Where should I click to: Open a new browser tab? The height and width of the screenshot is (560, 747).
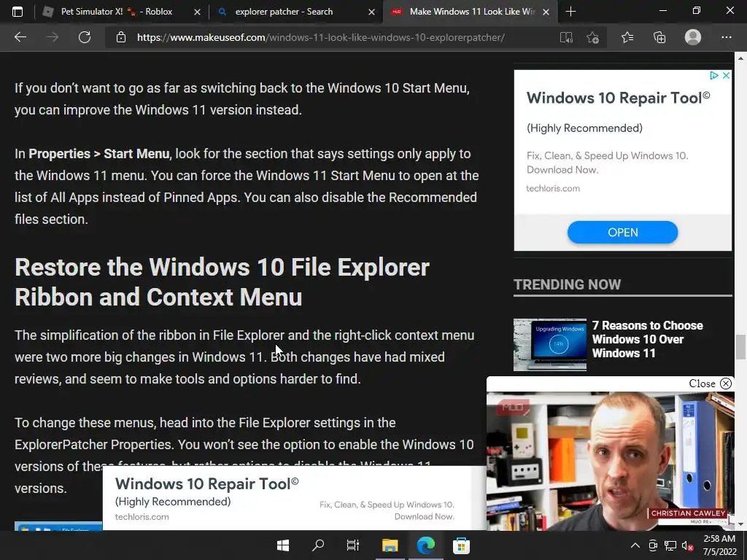tap(570, 12)
